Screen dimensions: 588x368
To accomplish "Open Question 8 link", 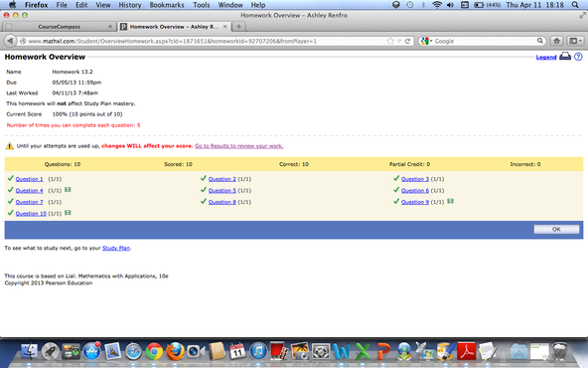I will (222, 202).
